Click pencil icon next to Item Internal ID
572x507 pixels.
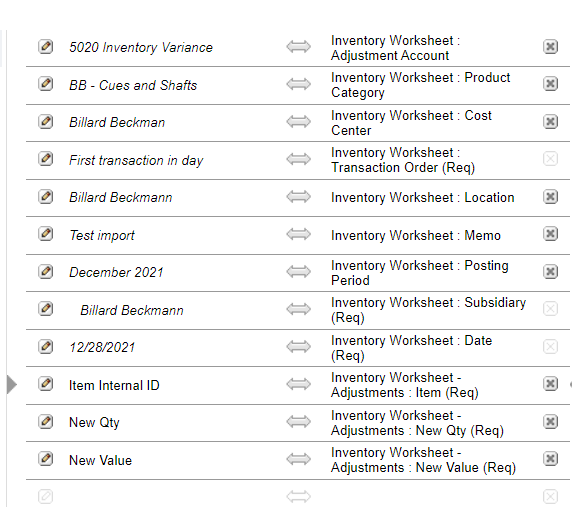point(46,384)
